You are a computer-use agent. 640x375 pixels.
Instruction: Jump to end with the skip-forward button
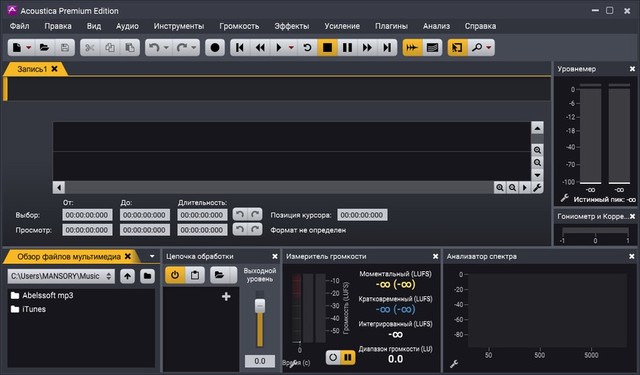pyautogui.click(x=387, y=48)
